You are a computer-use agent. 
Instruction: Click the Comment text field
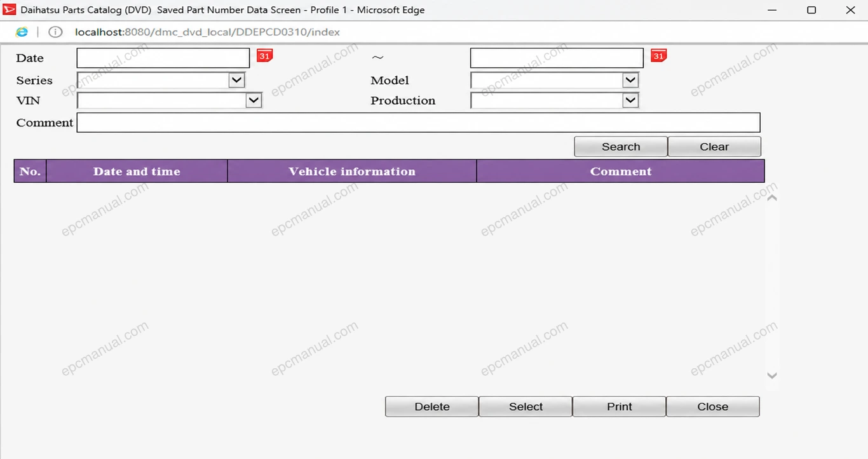click(x=418, y=123)
